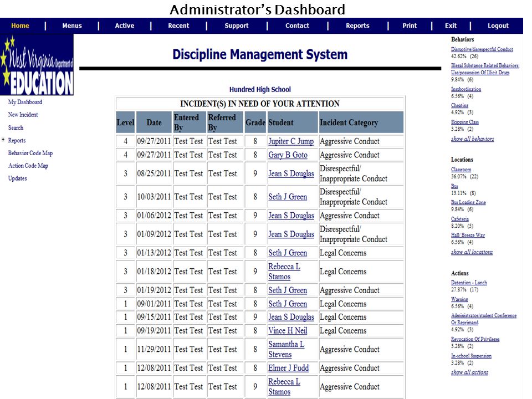Open Jean S Douglas on the 08/25/2011 row
Viewport: 532px width, 399px height.
coord(291,173)
